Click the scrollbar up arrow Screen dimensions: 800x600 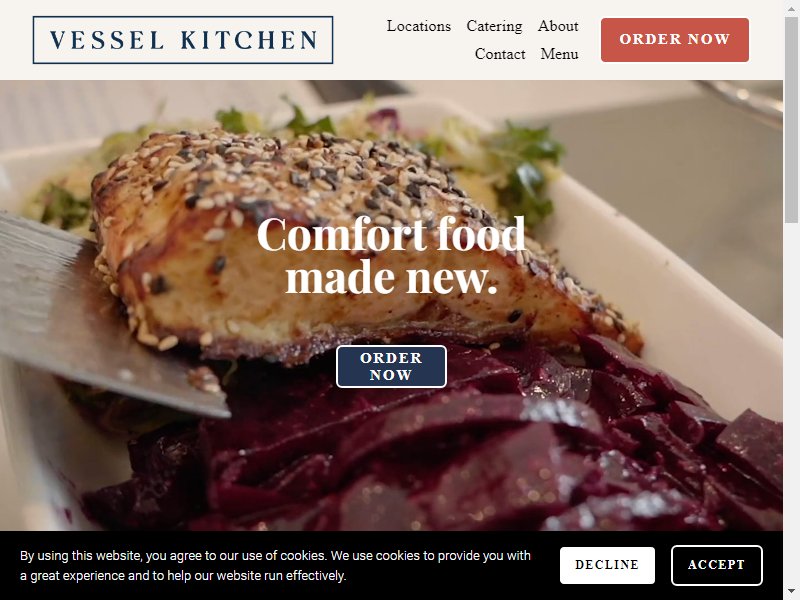tap(791, 8)
